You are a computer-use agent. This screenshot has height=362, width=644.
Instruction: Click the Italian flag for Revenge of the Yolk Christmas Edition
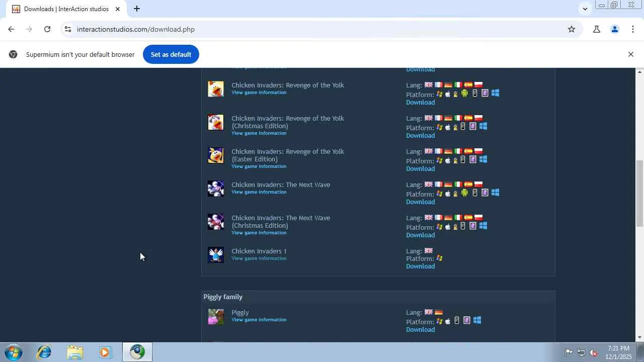pyautogui.click(x=458, y=118)
